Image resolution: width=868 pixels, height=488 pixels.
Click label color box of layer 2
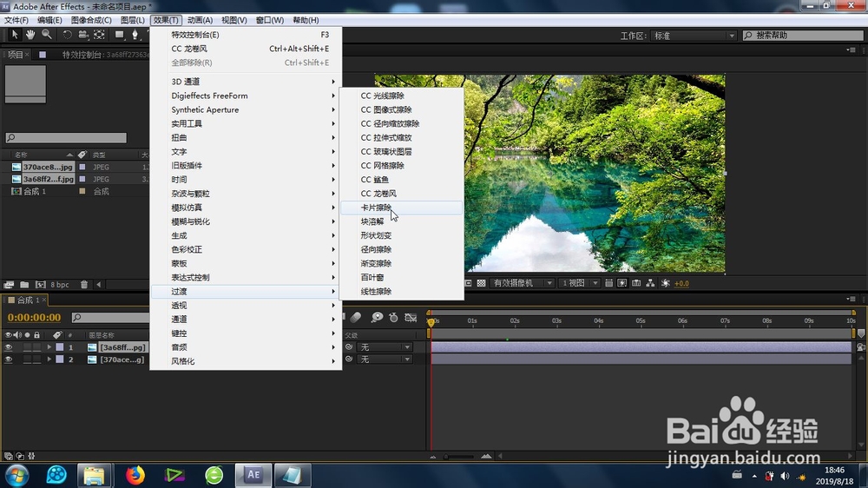(x=60, y=359)
